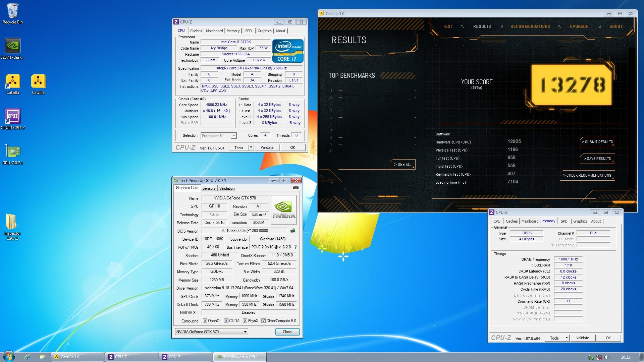
Task: Take a GPU-Z screenshot with camera icon
Action: [296, 188]
